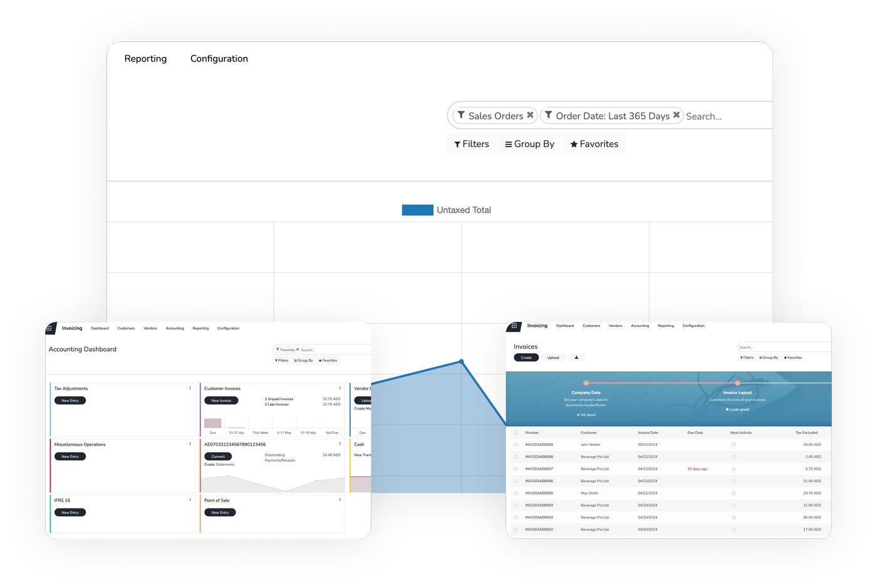Tick the select-all checkbox in Invoices table header
Image resolution: width=877 pixels, height=588 pixels.
[516, 433]
